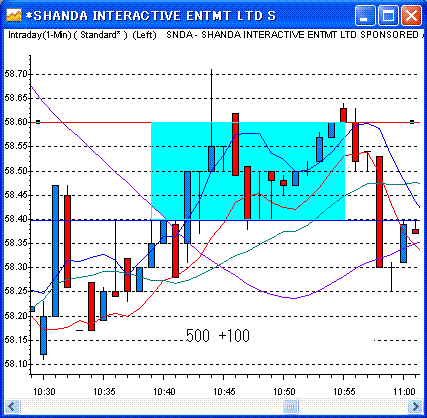Click the 58.20 price axis label
The height and width of the screenshot is (418, 427).
point(16,316)
